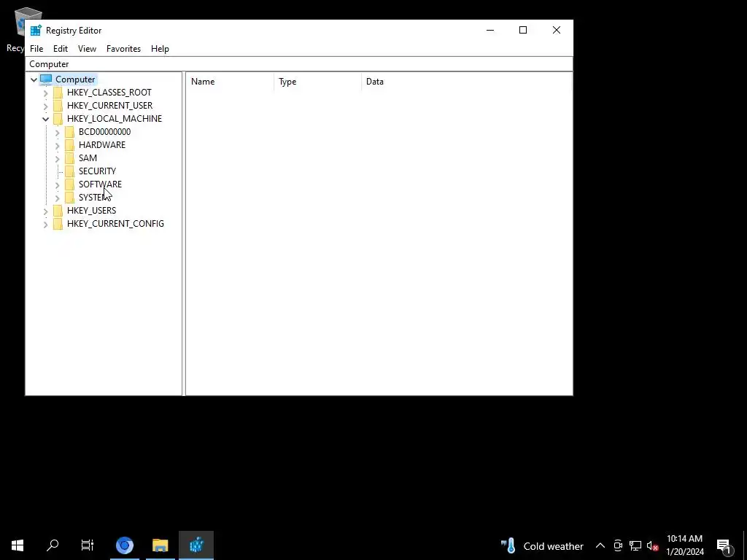Maximize the Registry Editor window
Image resolution: width=747 pixels, height=560 pixels.
pyautogui.click(x=523, y=30)
